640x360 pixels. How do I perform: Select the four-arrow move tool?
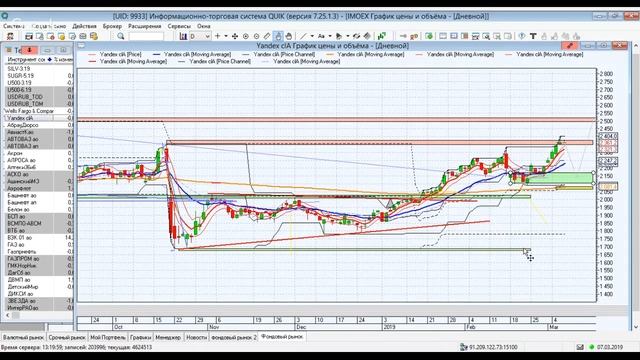click(x=235, y=36)
